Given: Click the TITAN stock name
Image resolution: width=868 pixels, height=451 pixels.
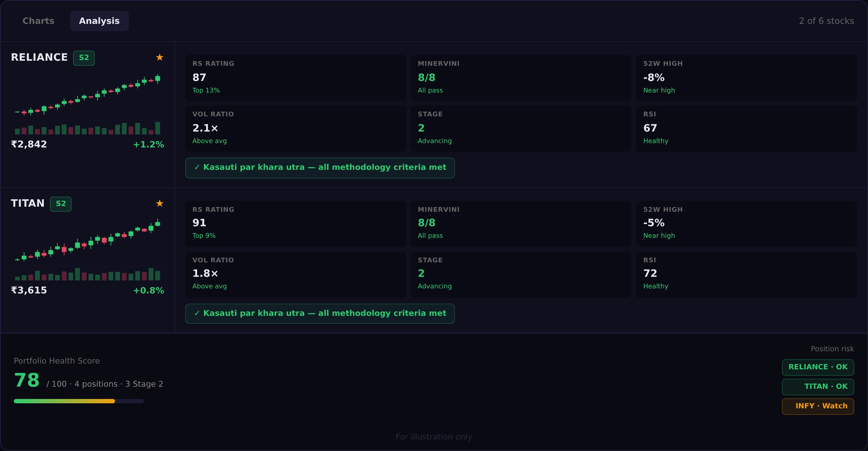Looking at the screenshot, I should point(27,203).
